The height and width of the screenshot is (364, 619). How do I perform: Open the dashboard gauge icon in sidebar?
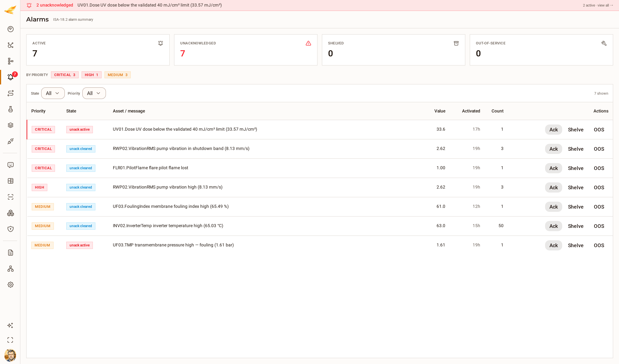pos(10,29)
